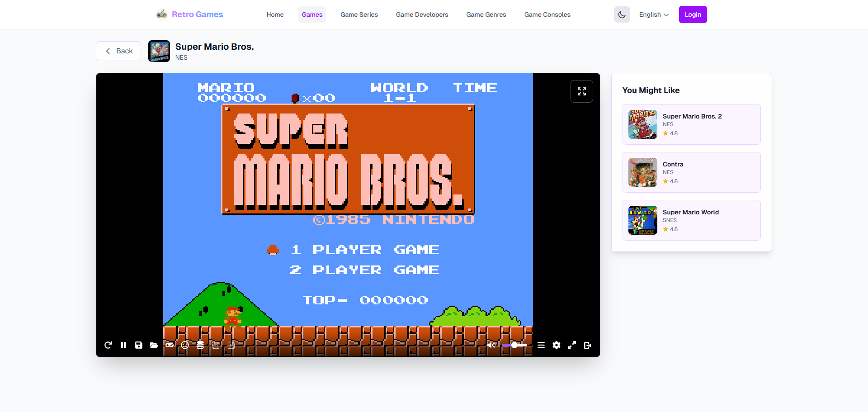868x412 pixels.
Task: Open gamepad control settings
Action: (170, 345)
